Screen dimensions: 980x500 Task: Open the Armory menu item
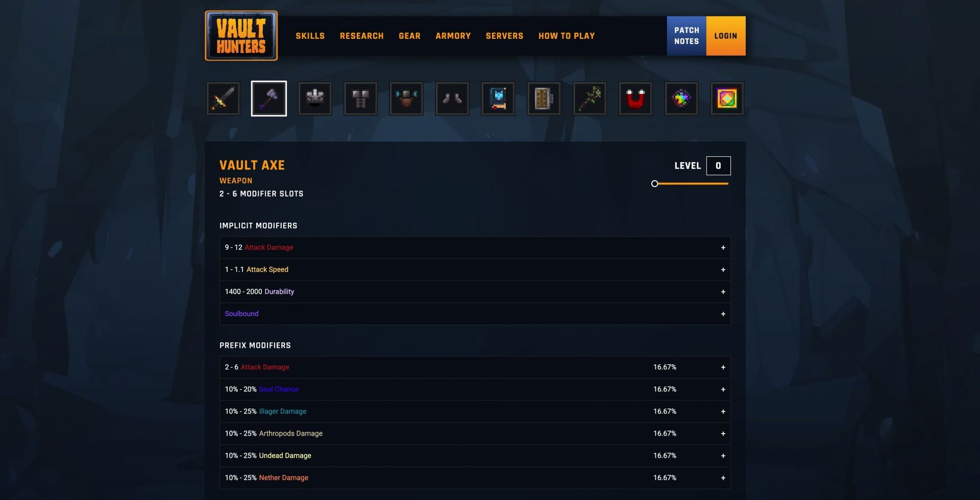[453, 36]
